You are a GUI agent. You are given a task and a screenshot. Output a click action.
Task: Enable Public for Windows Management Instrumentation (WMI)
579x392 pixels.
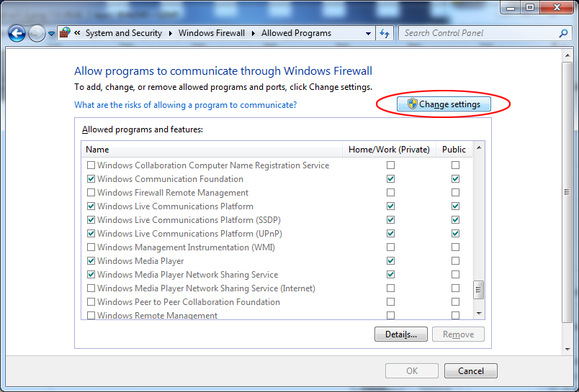point(455,247)
